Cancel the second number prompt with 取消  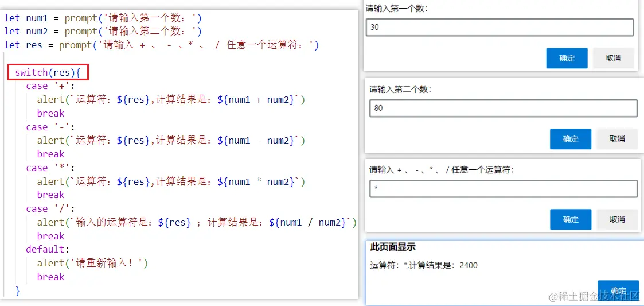click(617, 139)
